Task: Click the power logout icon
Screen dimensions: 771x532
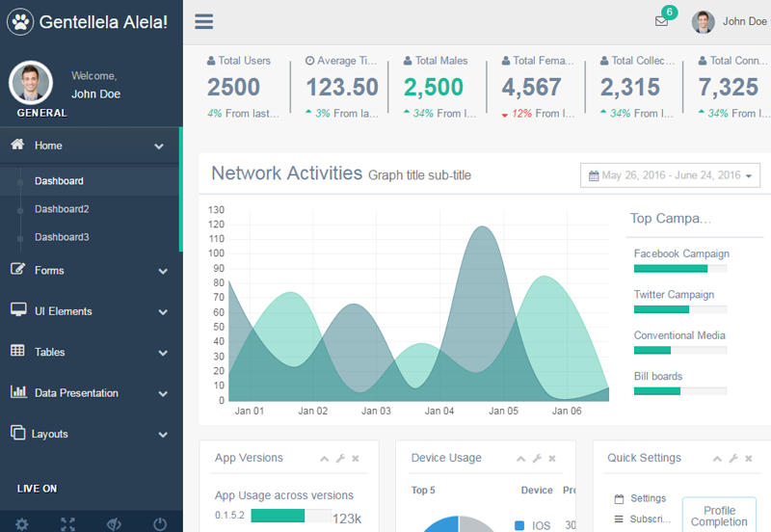Action: coord(160,524)
